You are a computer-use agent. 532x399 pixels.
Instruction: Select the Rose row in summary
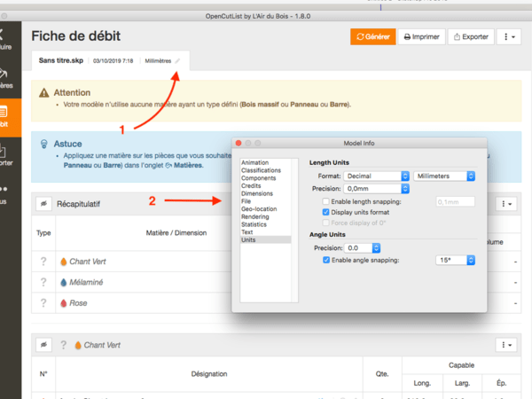click(x=276, y=303)
